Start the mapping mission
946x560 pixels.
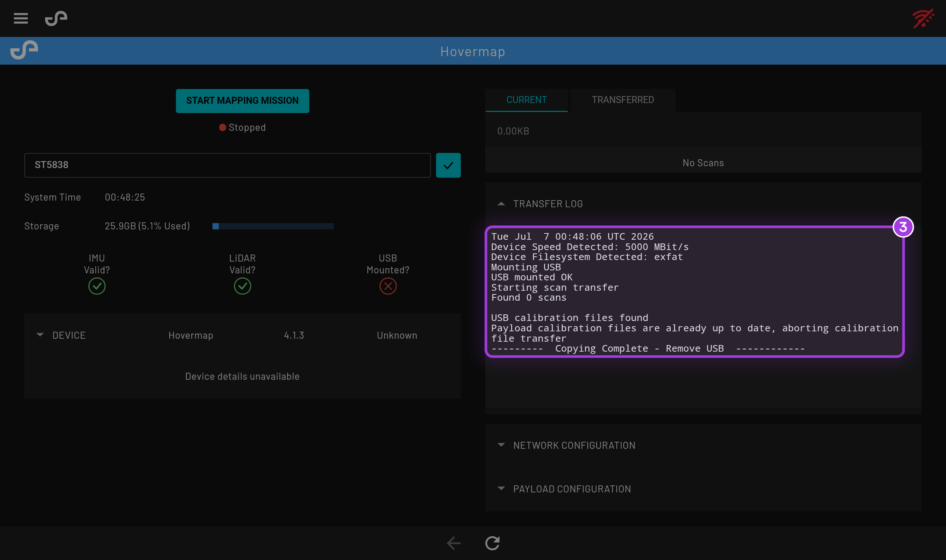click(x=242, y=101)
